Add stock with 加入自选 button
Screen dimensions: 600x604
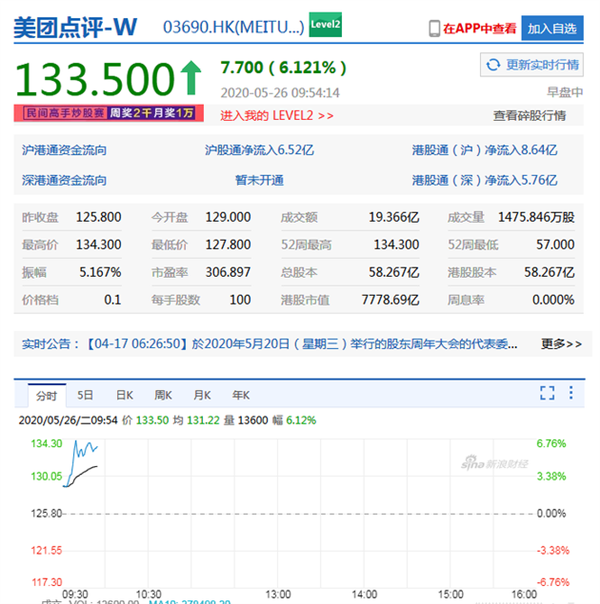552,29
